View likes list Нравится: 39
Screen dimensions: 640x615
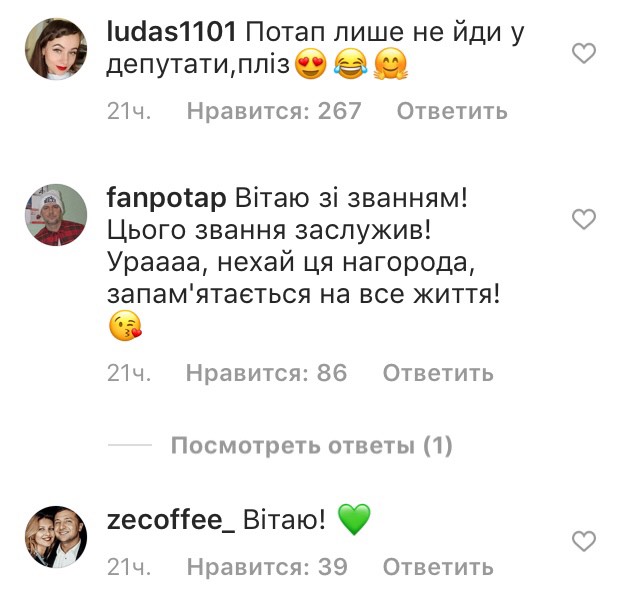coord(267,567)
